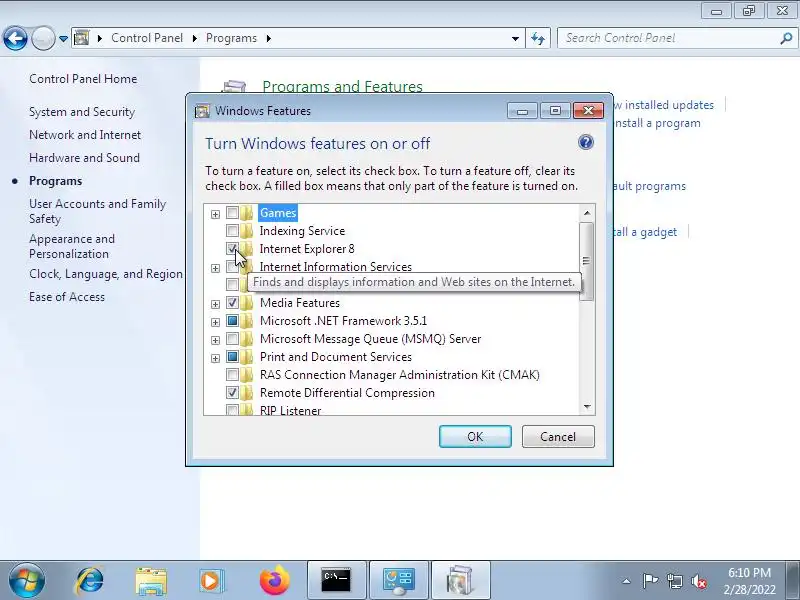Uncheck Remote Differential Compression checkbox
Image resolution: width=800 pixels, height=600 pixels.
click(232, 393)
